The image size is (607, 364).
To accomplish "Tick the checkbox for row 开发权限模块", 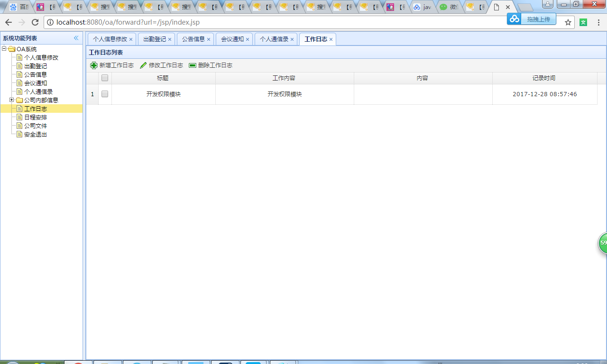I will [x=104, y=94].
